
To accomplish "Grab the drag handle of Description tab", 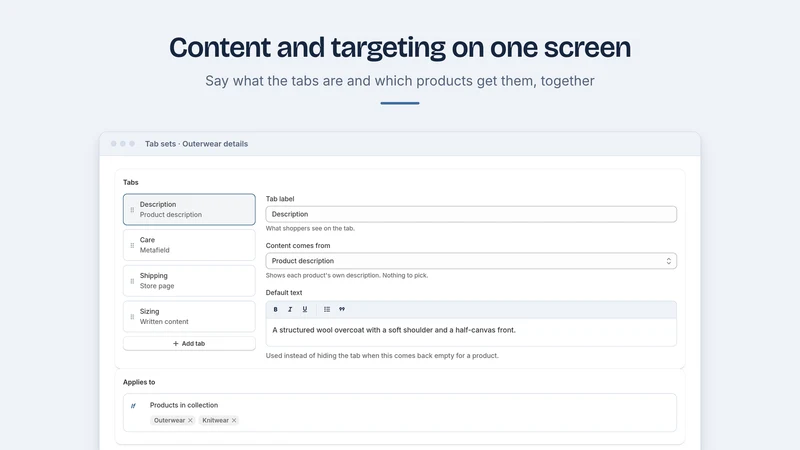I will [132, 210].
